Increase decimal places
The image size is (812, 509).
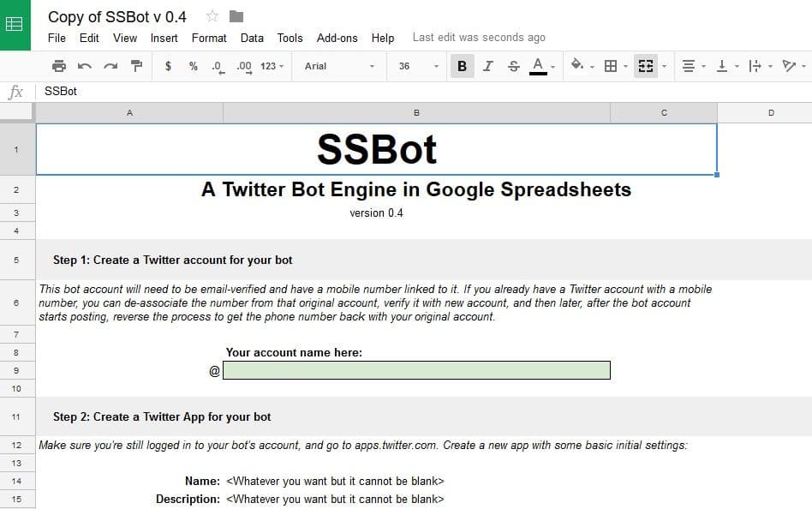[244, 67]
